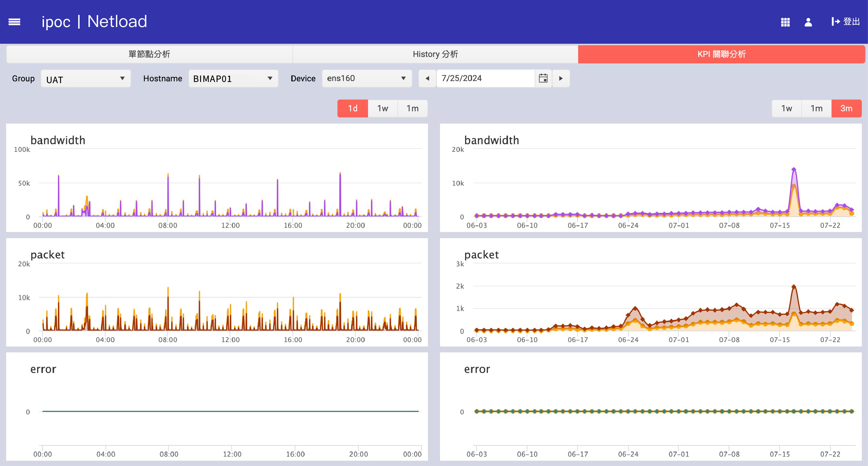The height and width of the screenshot is (466, 868).
Task: Click the flat daily error line
Action: tap(230, 411)
